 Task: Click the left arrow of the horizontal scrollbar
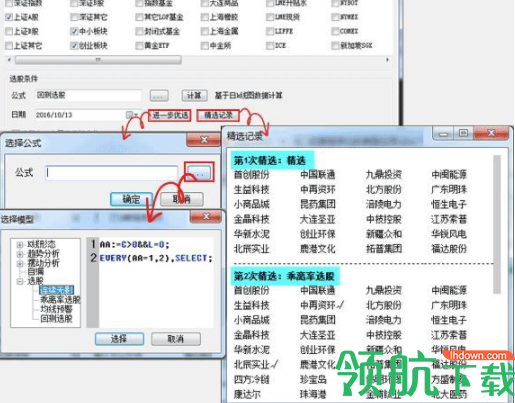tap(9, 60)
